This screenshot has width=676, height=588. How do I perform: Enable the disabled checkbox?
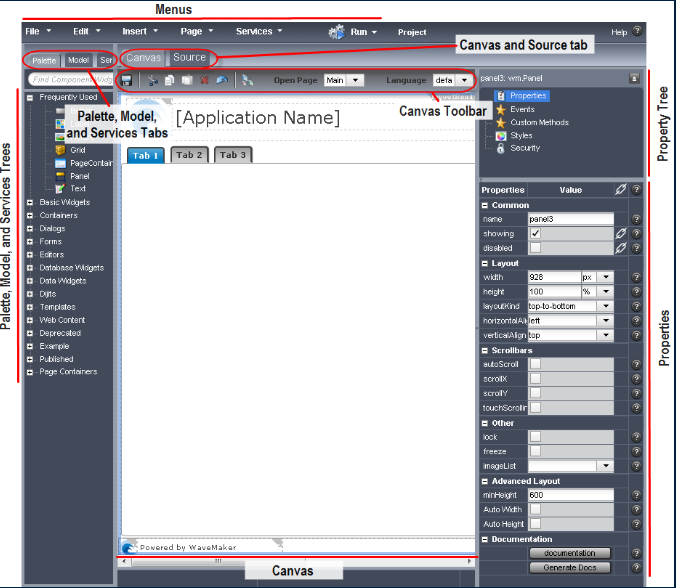[x=535, y=248]
